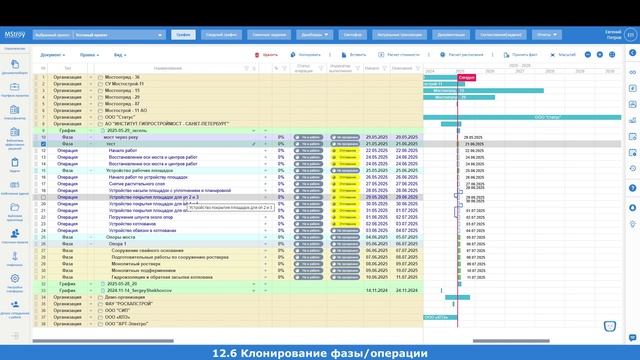Click the robot assistant icon
The height and width of the screenshot is (360, 640).
(x=610, y=326)
